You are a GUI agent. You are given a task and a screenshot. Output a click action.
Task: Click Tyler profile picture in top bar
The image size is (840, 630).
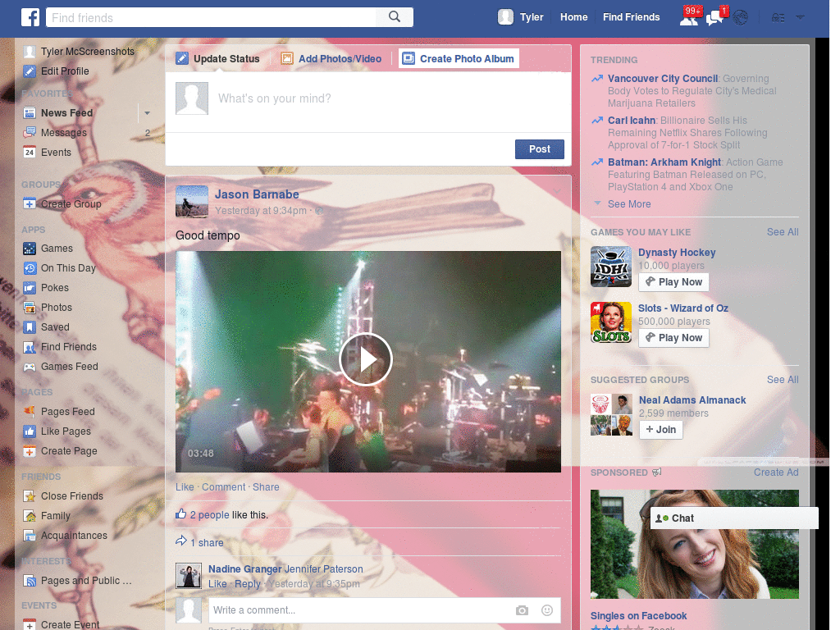point(505,17)
